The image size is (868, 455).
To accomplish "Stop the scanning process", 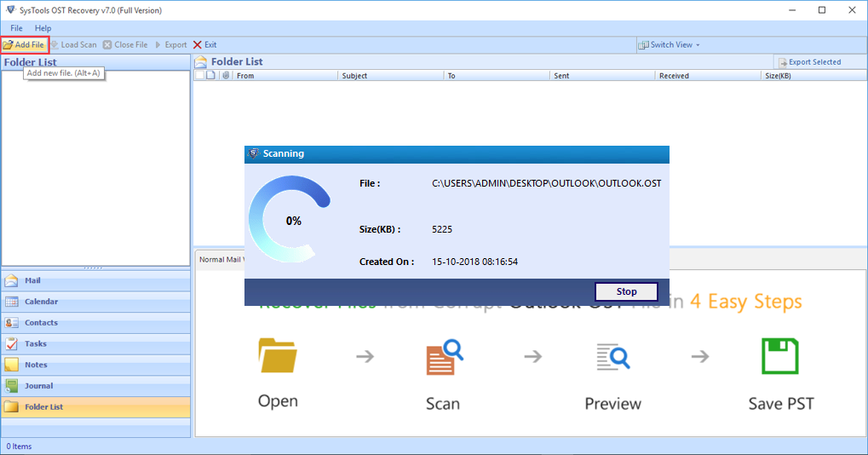I will (626, 291).
